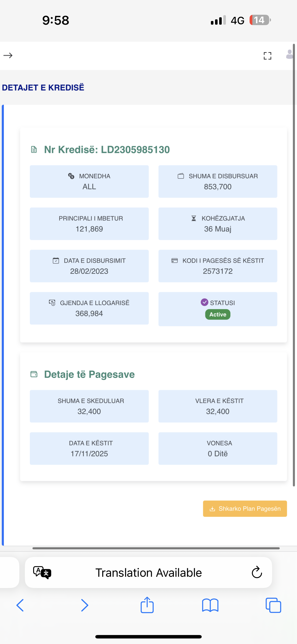Image resolution: width=297 pixels, height=644 pixels.
Task: Go forward to the next page
Action: point(84,605)
